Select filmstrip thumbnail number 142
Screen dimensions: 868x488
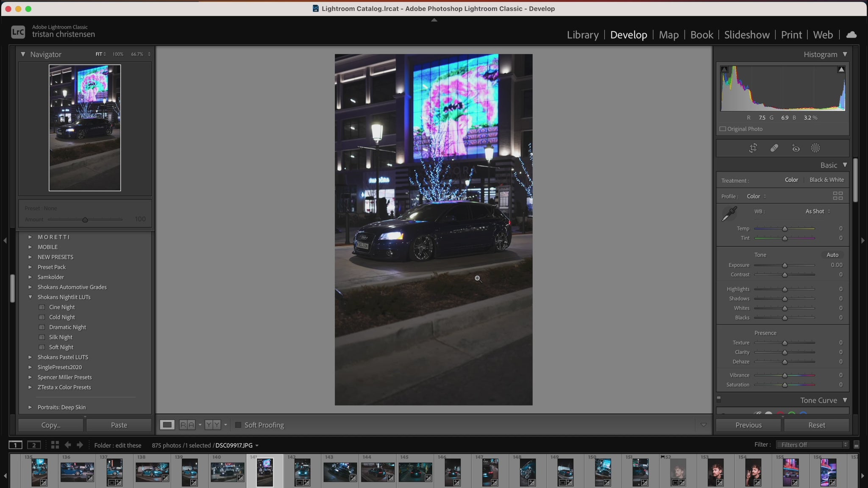[302, 471]
